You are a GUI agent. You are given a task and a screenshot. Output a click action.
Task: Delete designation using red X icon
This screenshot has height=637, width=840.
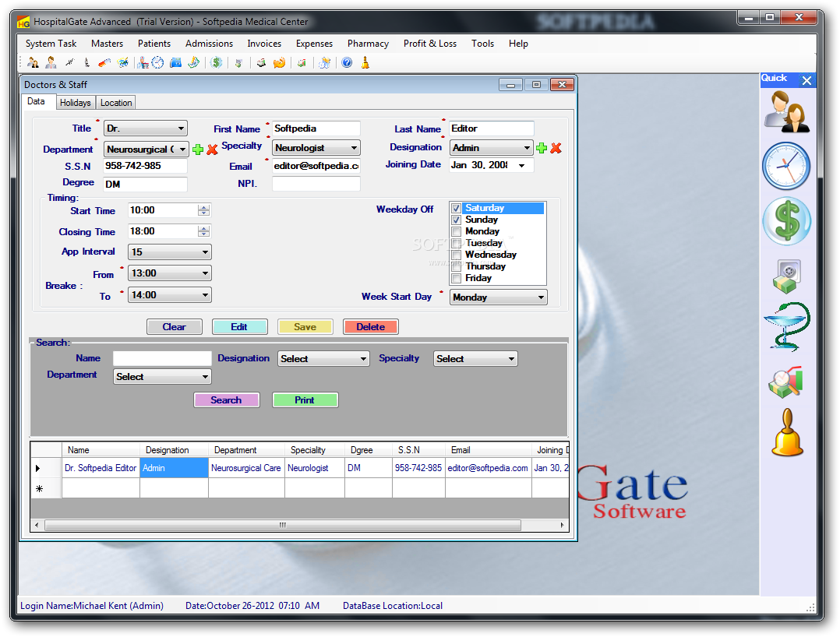pyautogui.click(x=556, y=148)
